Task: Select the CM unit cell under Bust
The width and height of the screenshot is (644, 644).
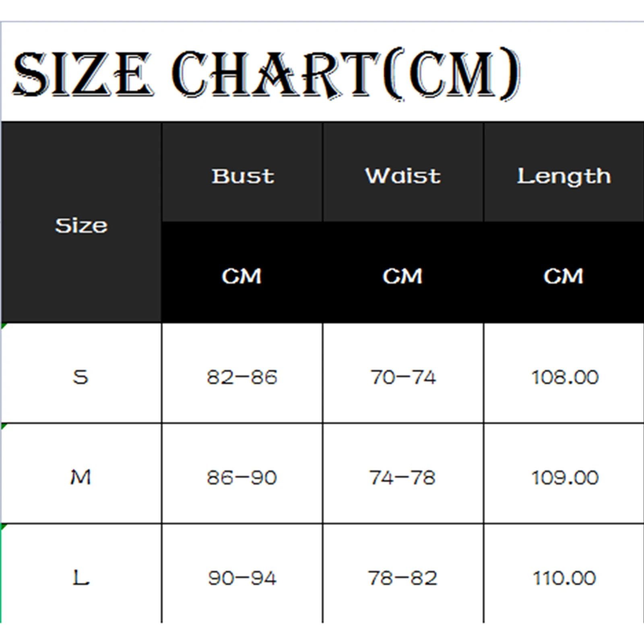Action: coord(242,276)
